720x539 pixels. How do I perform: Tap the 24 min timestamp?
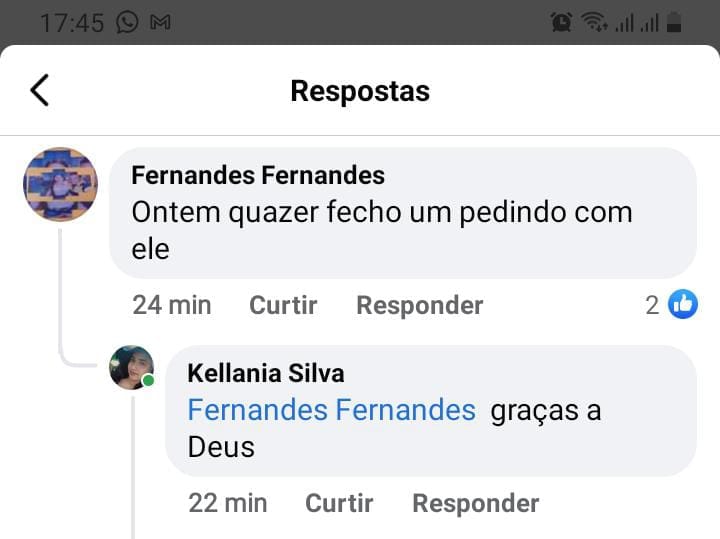(171, 305)
